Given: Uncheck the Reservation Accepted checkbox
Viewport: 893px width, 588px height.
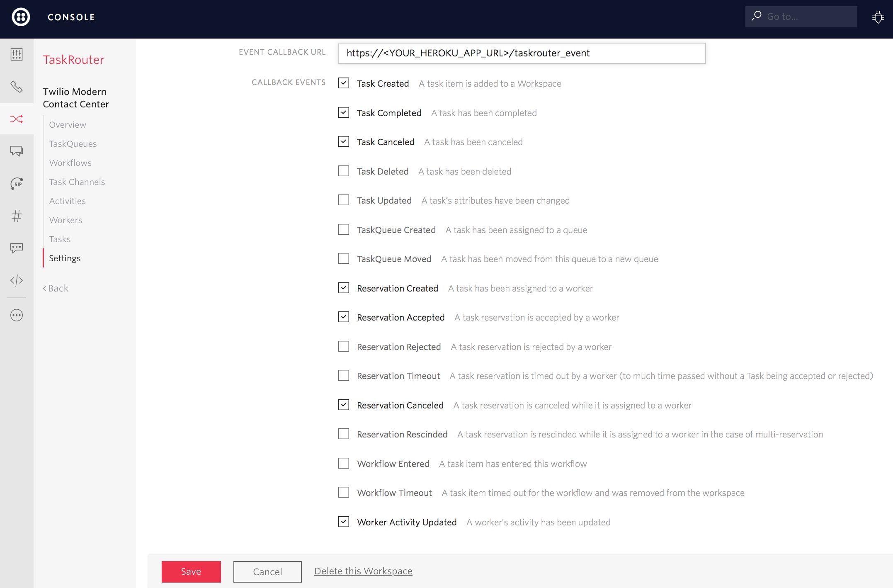Looking at the screenshot, I should point(344,317).
